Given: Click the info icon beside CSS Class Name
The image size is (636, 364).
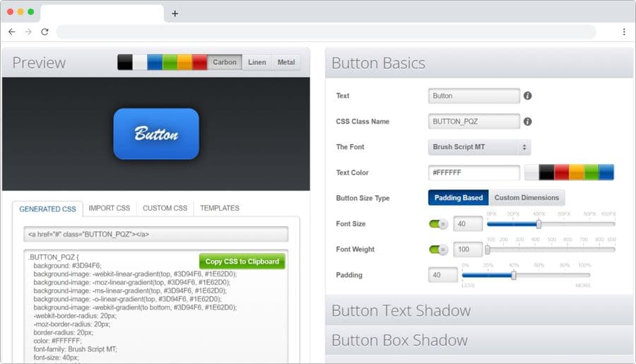Looking at the screenshot, I should pyautogui.click(x=527, y=122).
